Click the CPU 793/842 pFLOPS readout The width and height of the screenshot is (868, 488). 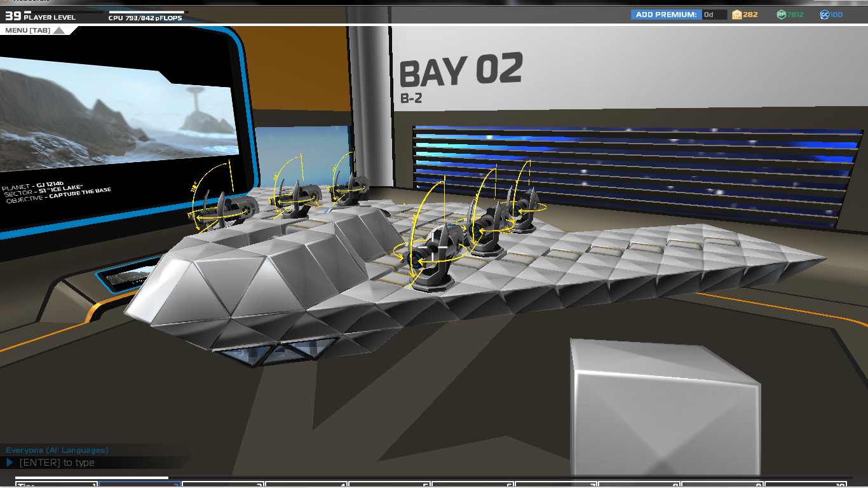pos(146,18)
